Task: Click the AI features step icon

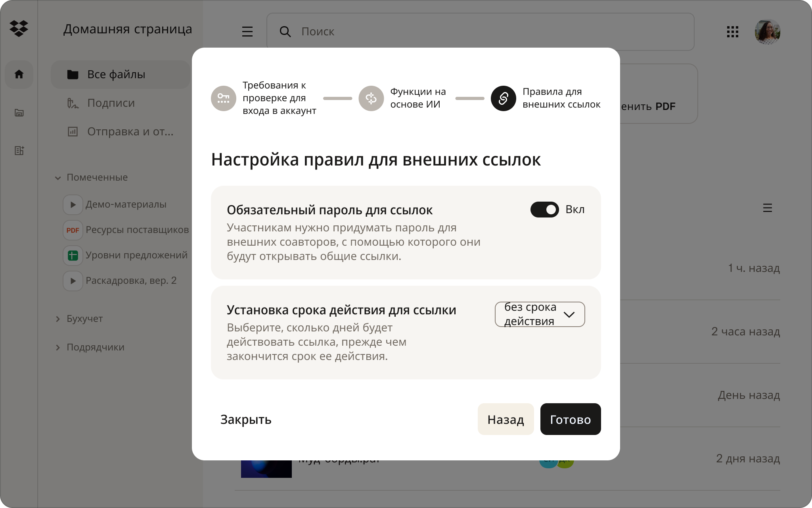Action: coord(371,98)
